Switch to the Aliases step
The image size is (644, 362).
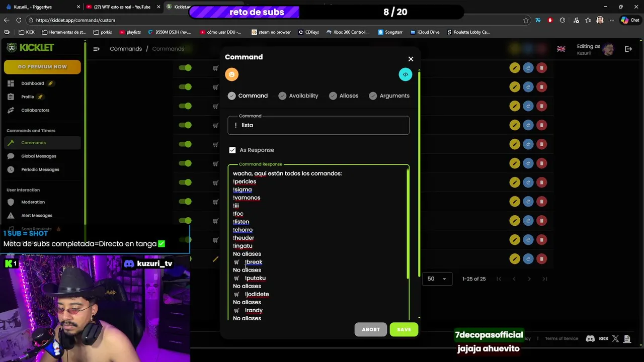tap(344, 96)
